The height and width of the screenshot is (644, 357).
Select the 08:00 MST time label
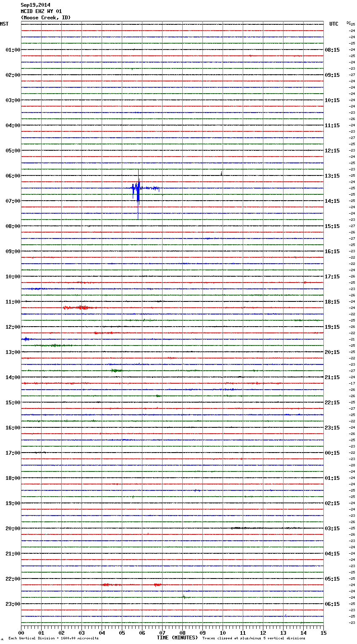13,226
